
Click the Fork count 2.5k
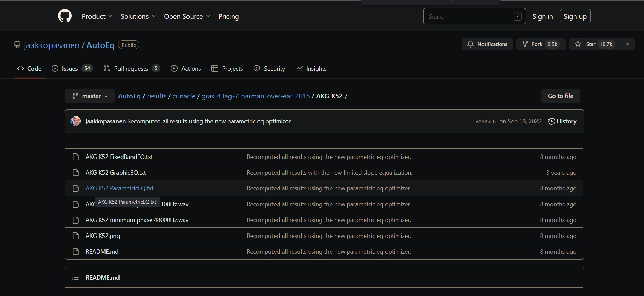point(552,44)
